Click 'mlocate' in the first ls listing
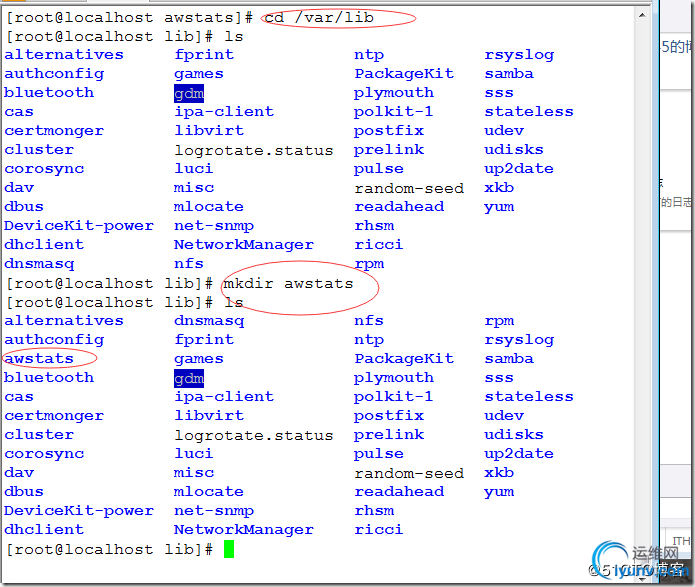This screenshot has height=587, width=695. pos(209,207)
